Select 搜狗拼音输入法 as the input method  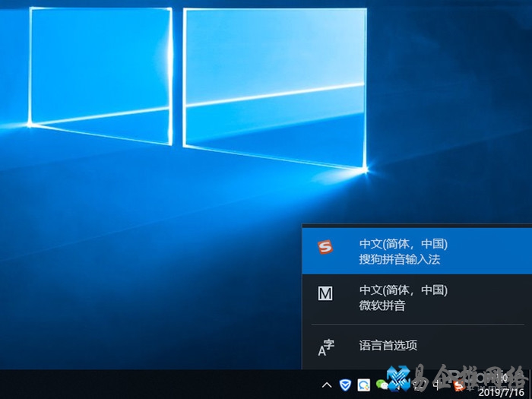point(400,259)
